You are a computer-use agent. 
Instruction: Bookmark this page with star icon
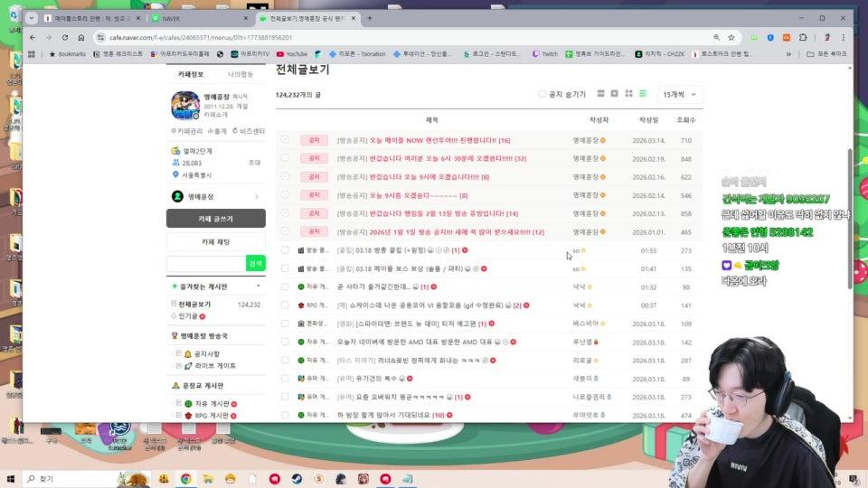click(x=731, y=37)
